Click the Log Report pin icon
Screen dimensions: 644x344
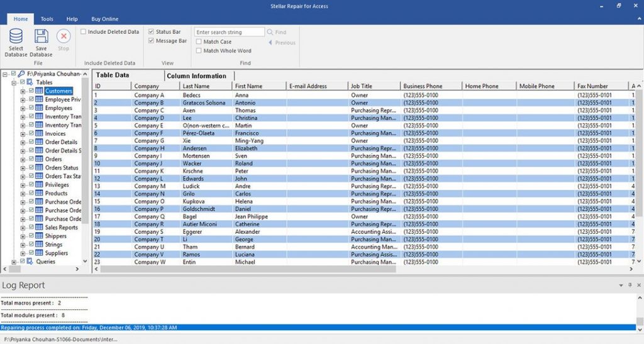630,285
